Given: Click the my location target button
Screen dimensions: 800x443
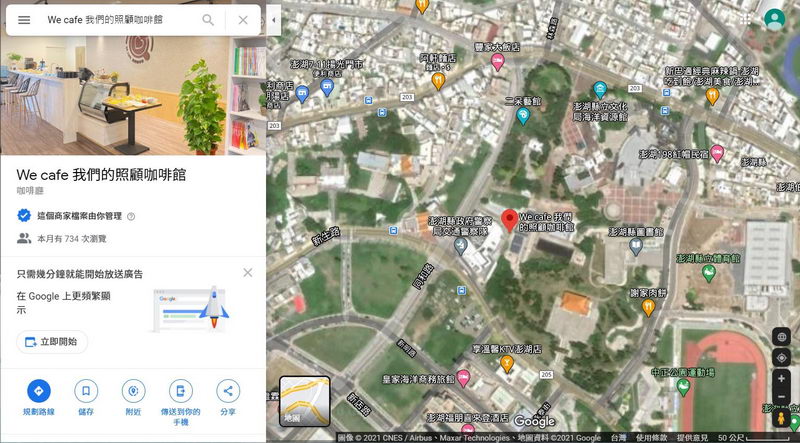Looking at the screenshot, I should tap(781, 358).
